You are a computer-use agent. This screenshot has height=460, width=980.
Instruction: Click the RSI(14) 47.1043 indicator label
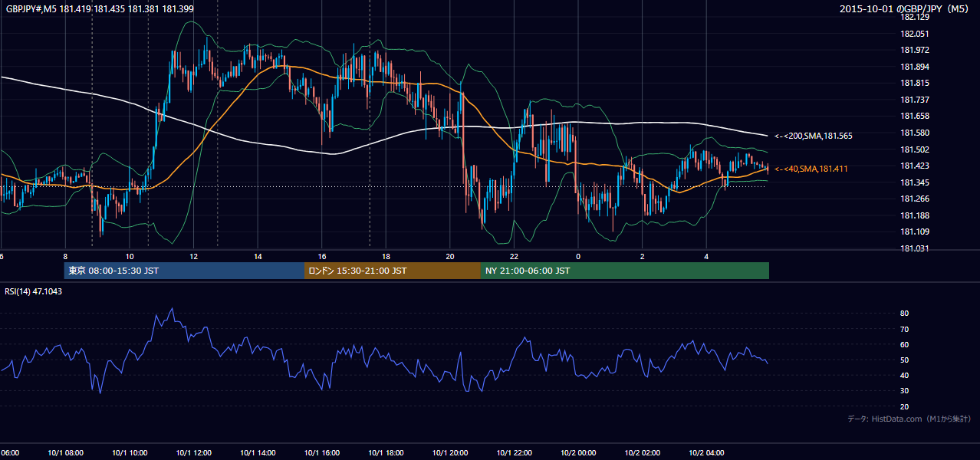click(x=34, y=291)
